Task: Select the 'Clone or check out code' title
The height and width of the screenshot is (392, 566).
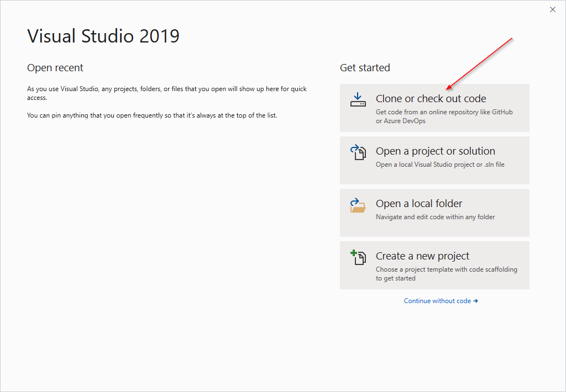Action: [x=431, y=99]
